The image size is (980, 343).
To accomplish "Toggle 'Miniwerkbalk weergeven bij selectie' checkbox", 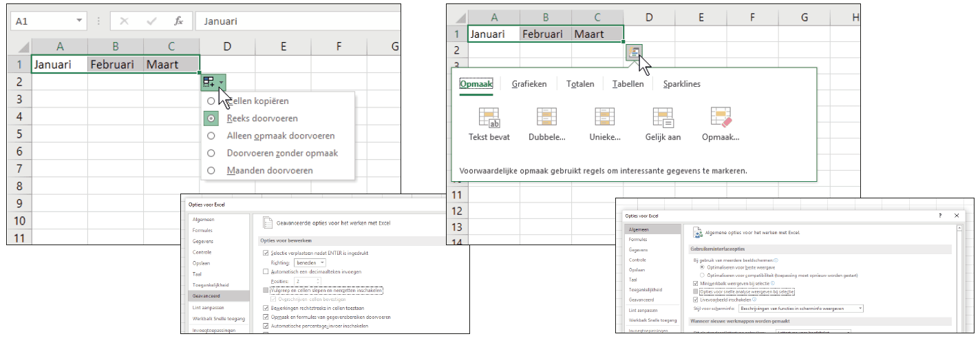I will tap(695, 283).
